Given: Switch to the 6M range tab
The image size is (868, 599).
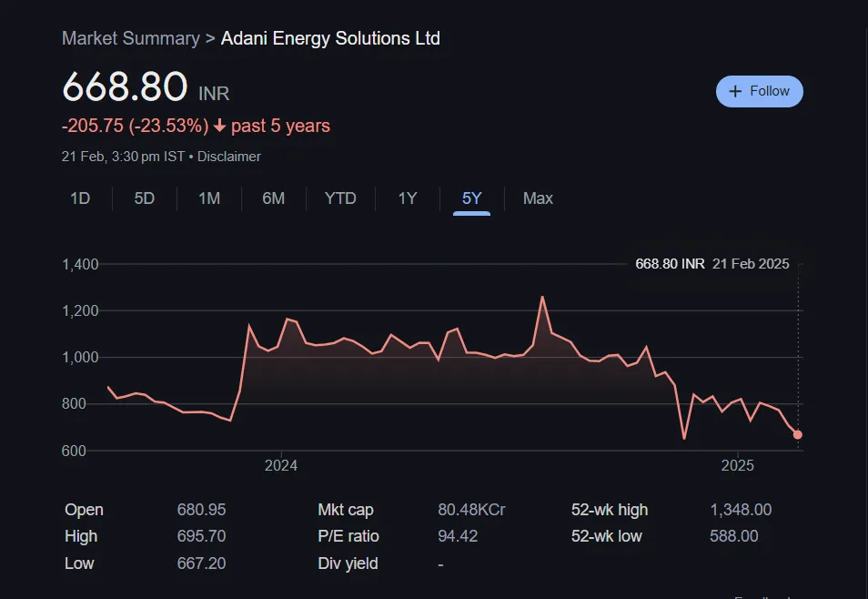Looking at the screenshot, I should tap(274, 198).
